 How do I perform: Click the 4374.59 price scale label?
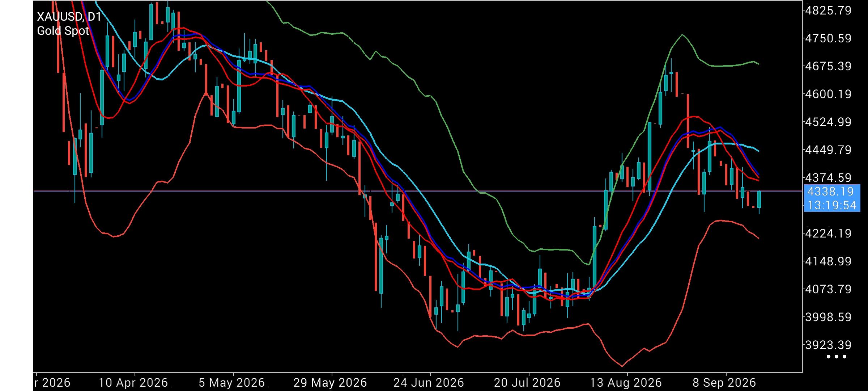828,177
